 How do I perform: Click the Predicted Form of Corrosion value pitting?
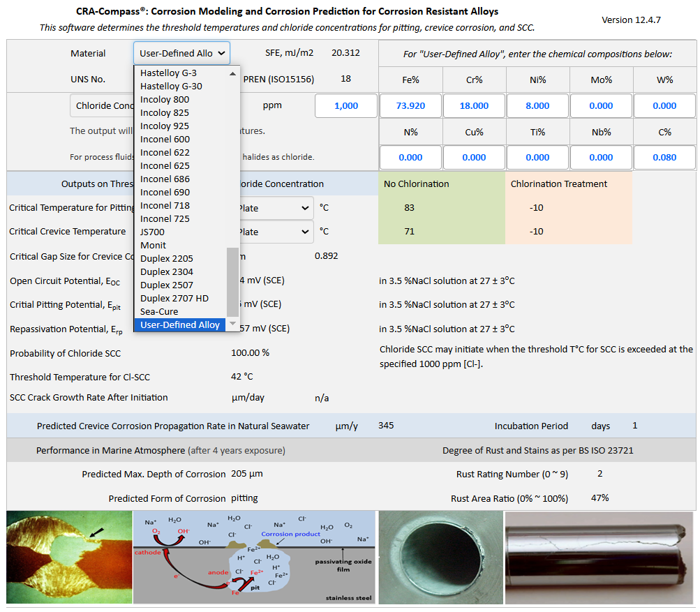coord(244,498)
